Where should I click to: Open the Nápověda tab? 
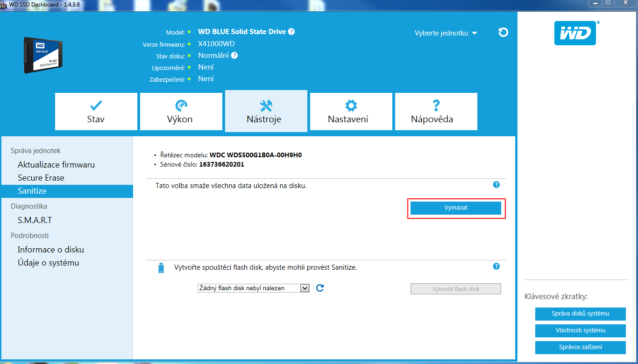pos(436,112)
